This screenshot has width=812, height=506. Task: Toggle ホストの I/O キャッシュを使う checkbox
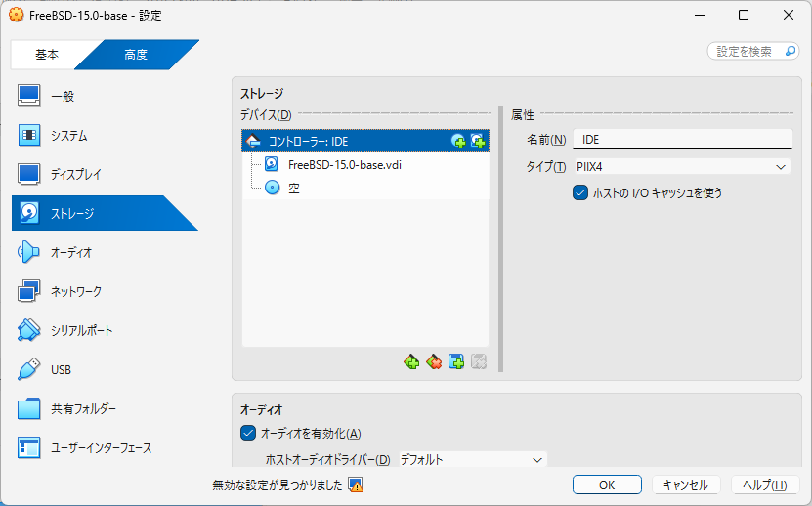click(580, 192)
